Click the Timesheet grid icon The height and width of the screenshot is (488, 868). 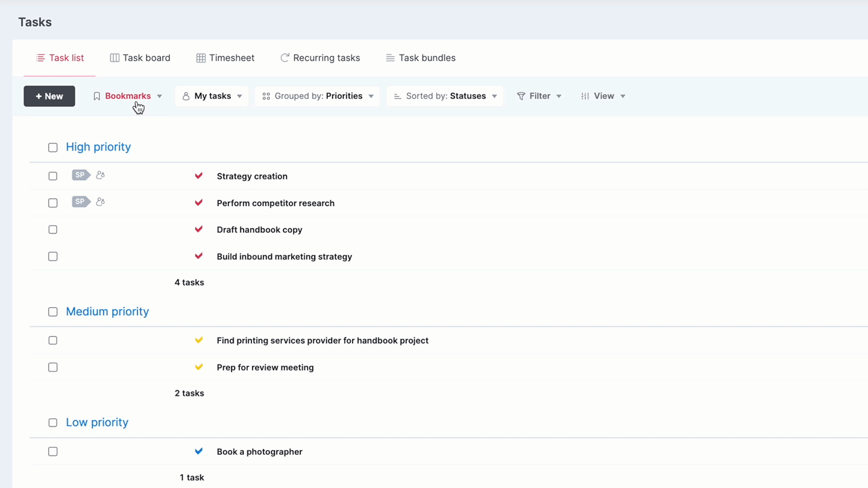click(201, 58)
